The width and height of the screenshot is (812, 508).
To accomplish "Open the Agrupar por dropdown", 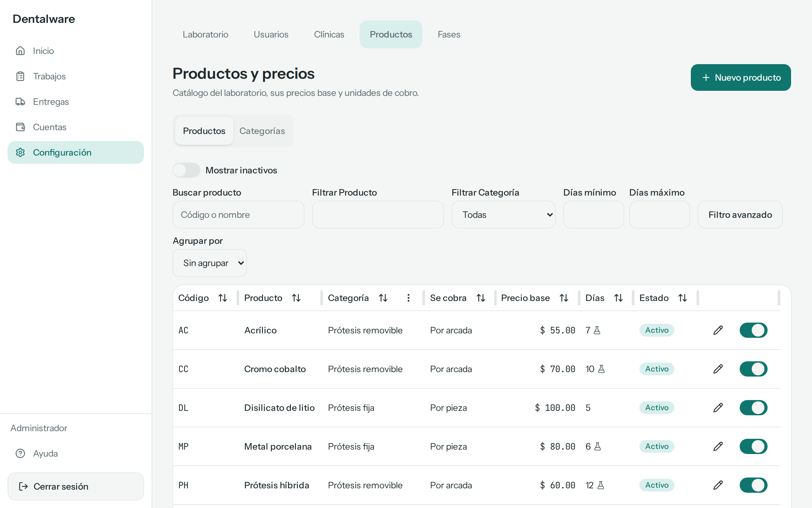I will (209, 263).
